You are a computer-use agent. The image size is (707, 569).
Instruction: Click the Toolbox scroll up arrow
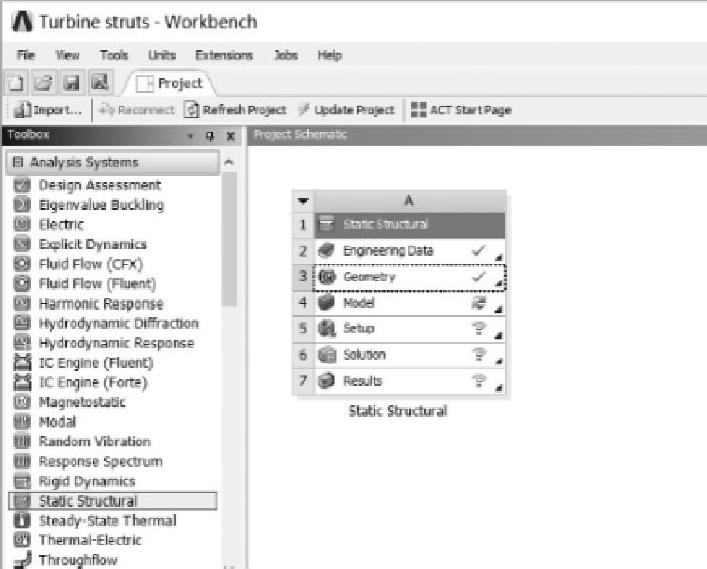click(x=229, y=162)
